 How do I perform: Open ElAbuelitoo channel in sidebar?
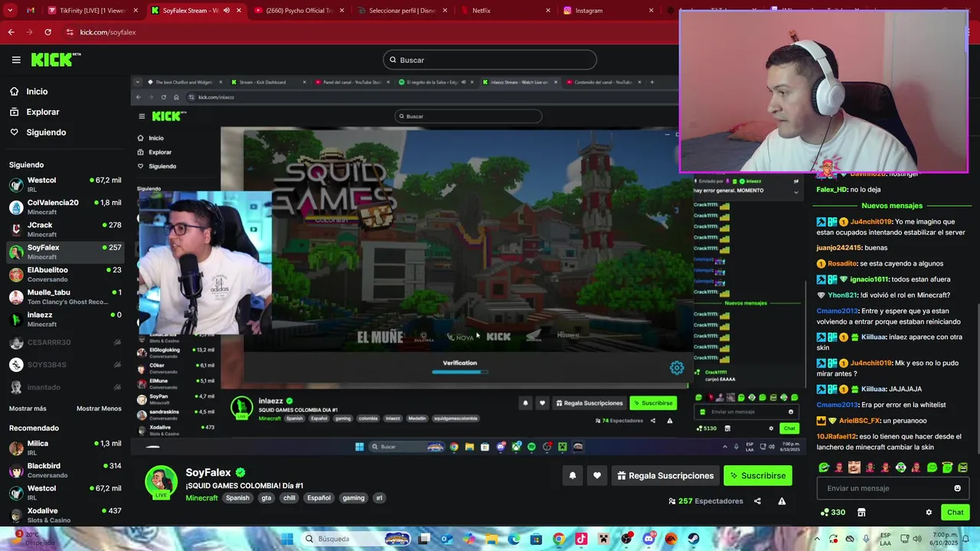65,274
